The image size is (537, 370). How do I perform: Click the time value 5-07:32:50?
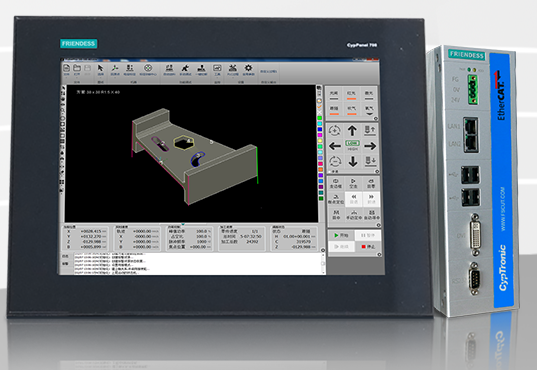251,236
